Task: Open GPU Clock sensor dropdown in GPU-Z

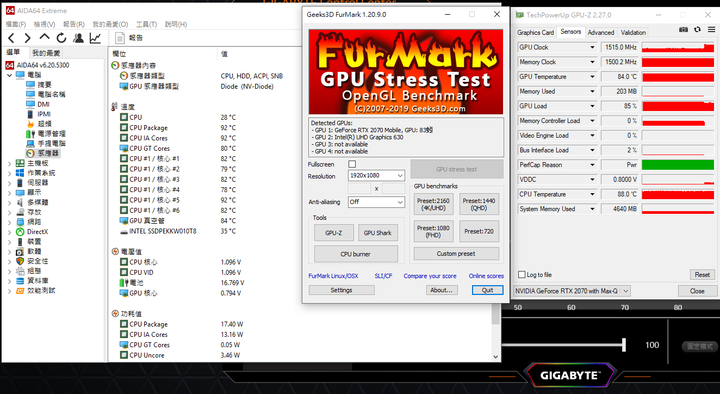Action: pos(592,47)
